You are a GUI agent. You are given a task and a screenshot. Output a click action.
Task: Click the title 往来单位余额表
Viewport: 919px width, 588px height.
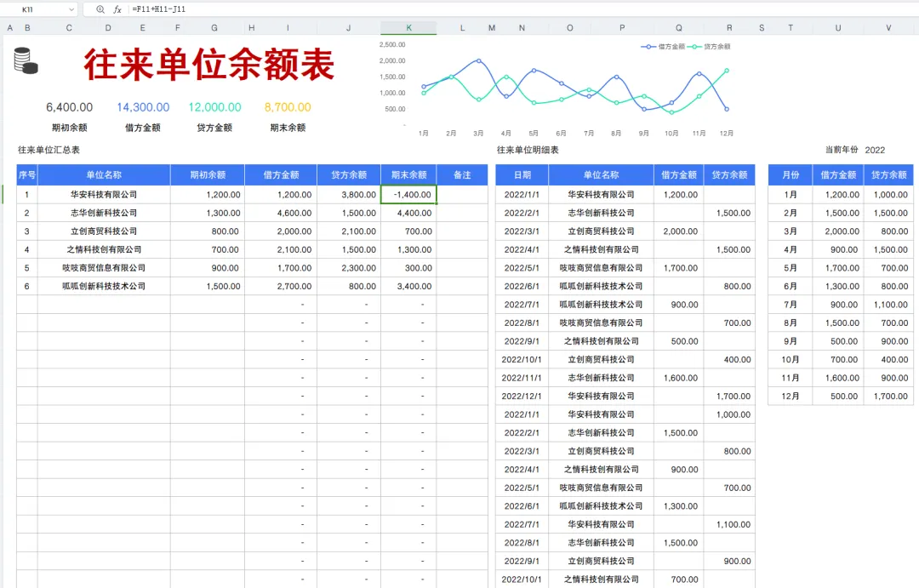point(209,64)
